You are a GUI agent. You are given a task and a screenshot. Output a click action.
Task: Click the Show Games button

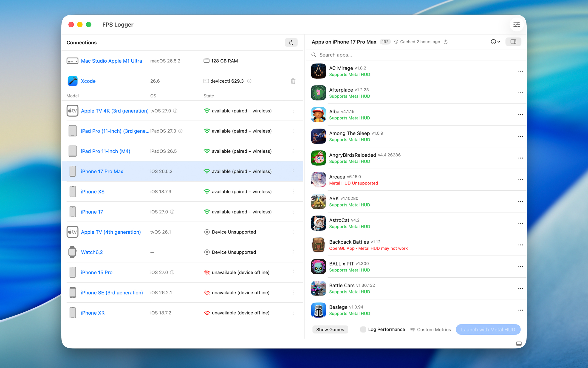pos(330,330)
